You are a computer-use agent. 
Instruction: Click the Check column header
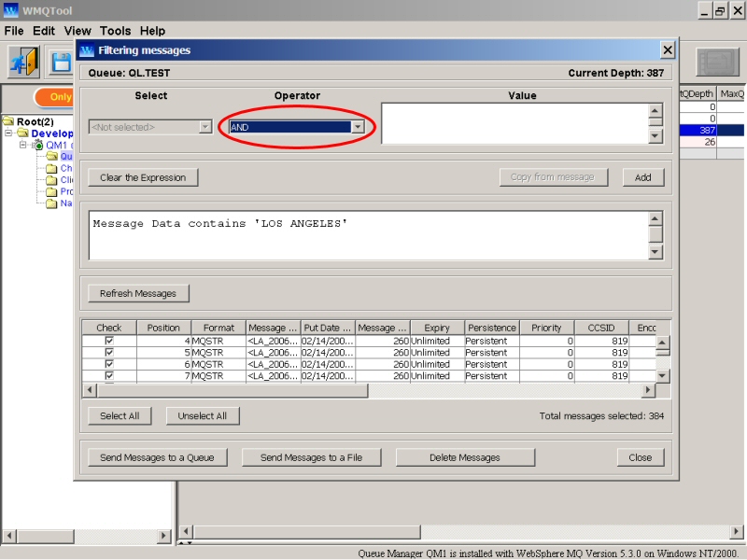click(109, 328)
